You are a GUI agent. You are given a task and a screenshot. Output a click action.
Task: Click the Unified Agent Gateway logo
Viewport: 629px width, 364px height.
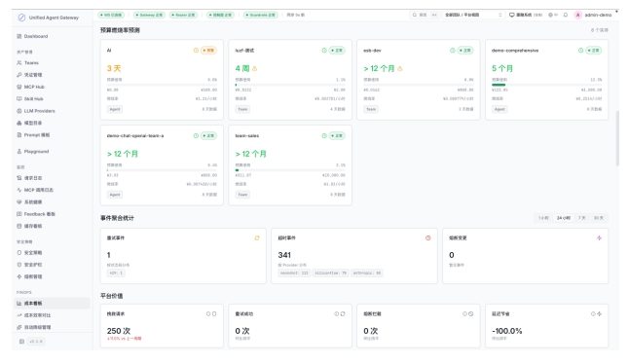[21, 18]
